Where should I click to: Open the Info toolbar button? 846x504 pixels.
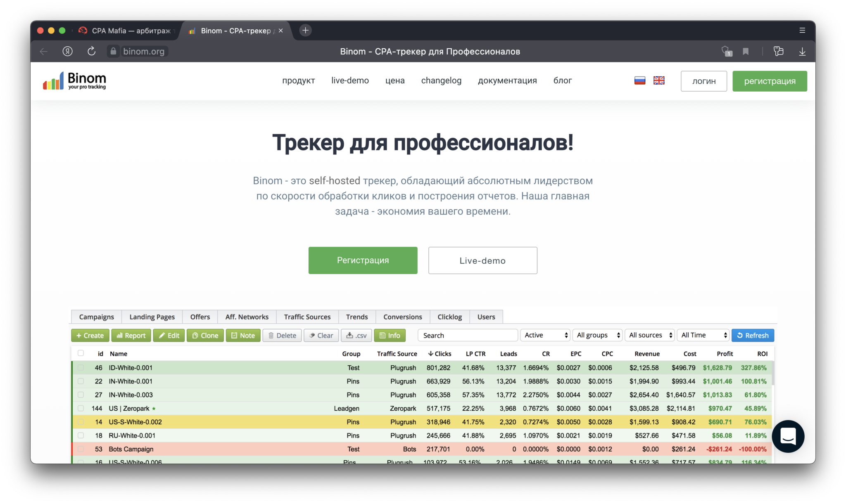390,335
